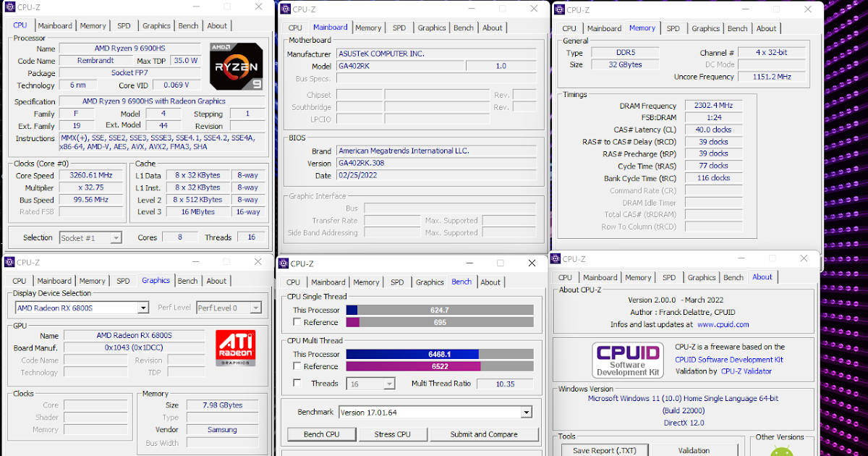Toggle the Threads checkbox in Bench window
The height and width of the screenshot is (456, 868).
297,384
